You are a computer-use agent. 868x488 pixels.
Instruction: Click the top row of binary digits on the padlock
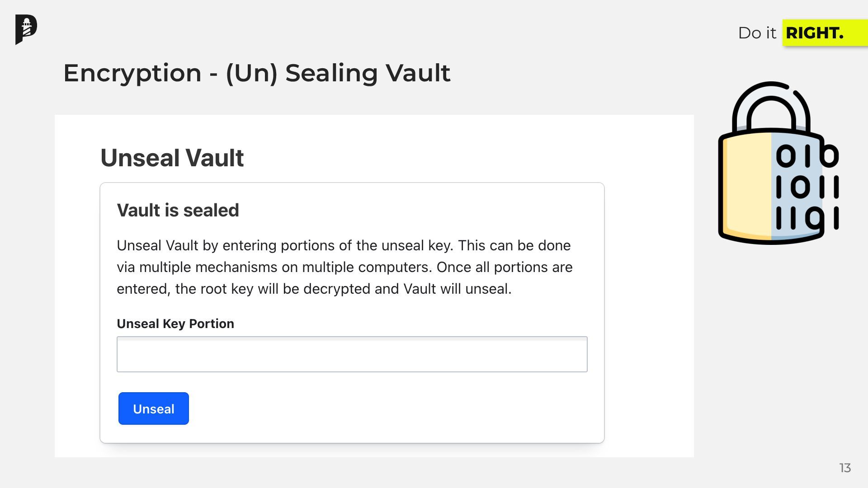(807, 156)
